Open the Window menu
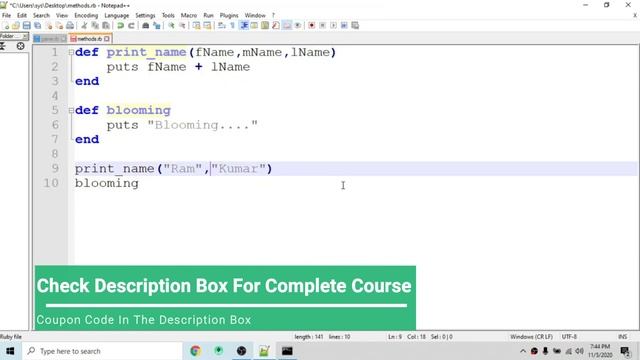Screen dimensions: 640x360 [x=255, y=16]
